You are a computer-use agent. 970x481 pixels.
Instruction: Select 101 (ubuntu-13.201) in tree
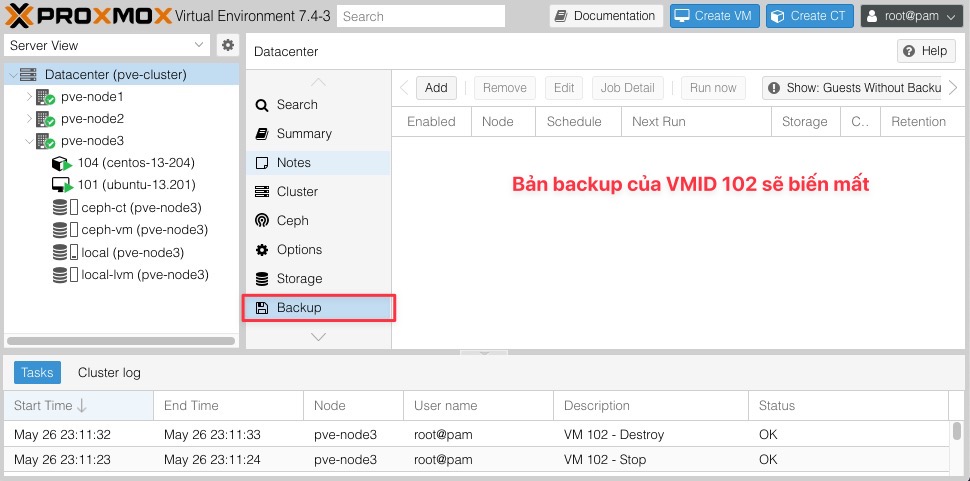pyautogui.click(x=137, y=185)
